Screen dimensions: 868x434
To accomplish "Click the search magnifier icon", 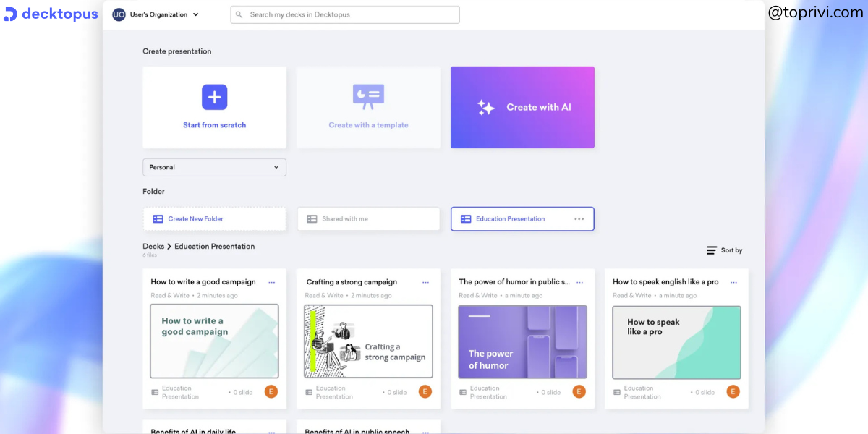I will pos(239,14).
